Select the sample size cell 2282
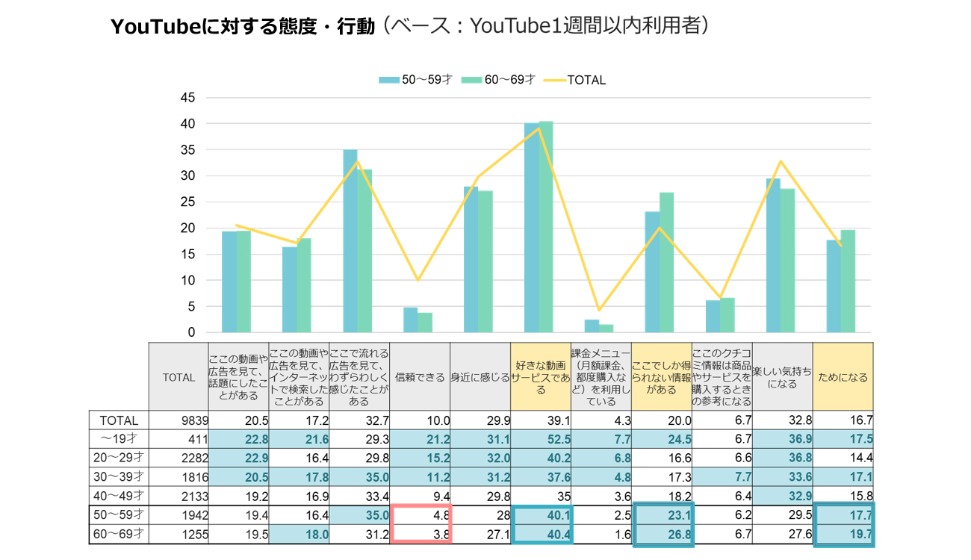 pyautogui.click(x=179, y=458)
